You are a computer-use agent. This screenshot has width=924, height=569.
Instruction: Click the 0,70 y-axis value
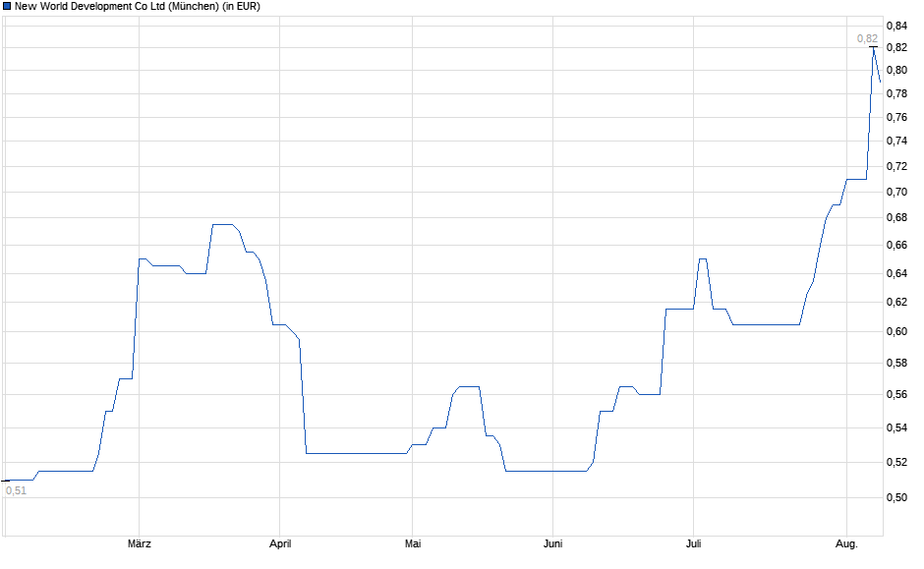pos(896,192)
